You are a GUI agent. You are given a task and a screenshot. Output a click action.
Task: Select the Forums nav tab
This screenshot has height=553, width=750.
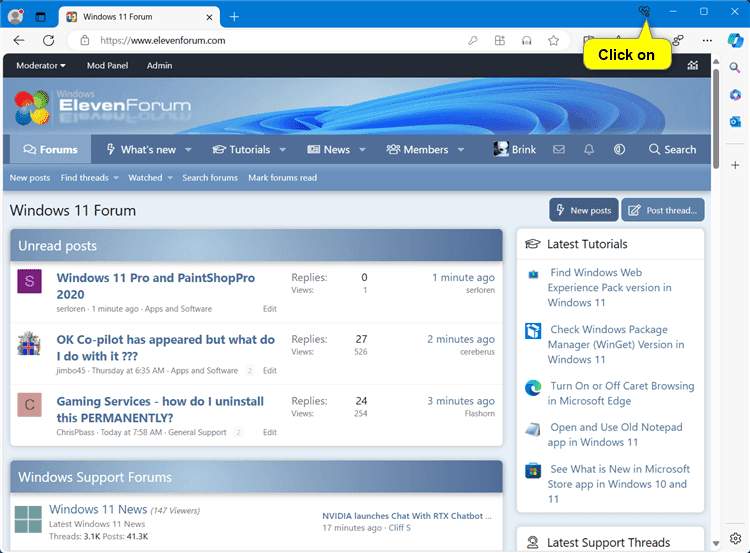tap(50, 150)
